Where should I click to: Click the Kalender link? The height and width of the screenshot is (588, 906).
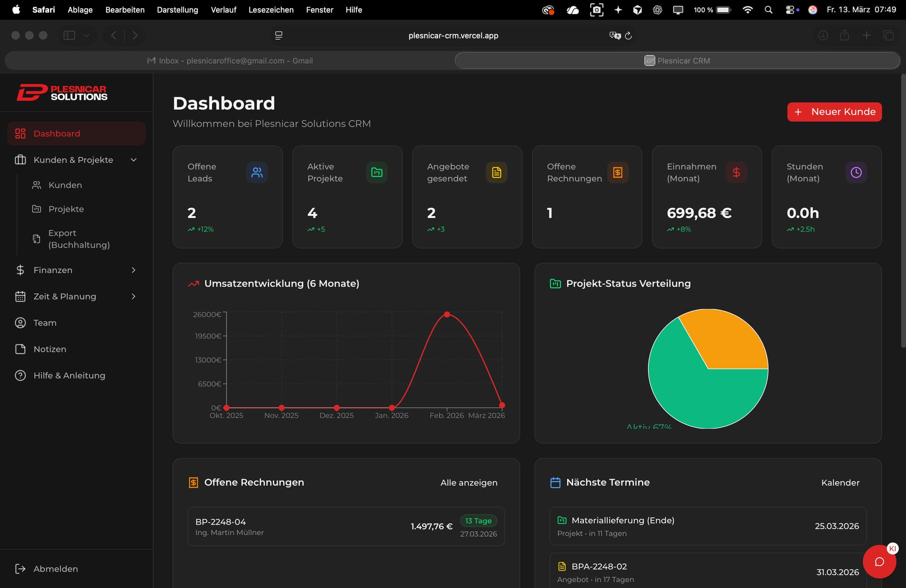tap(840, 482)
